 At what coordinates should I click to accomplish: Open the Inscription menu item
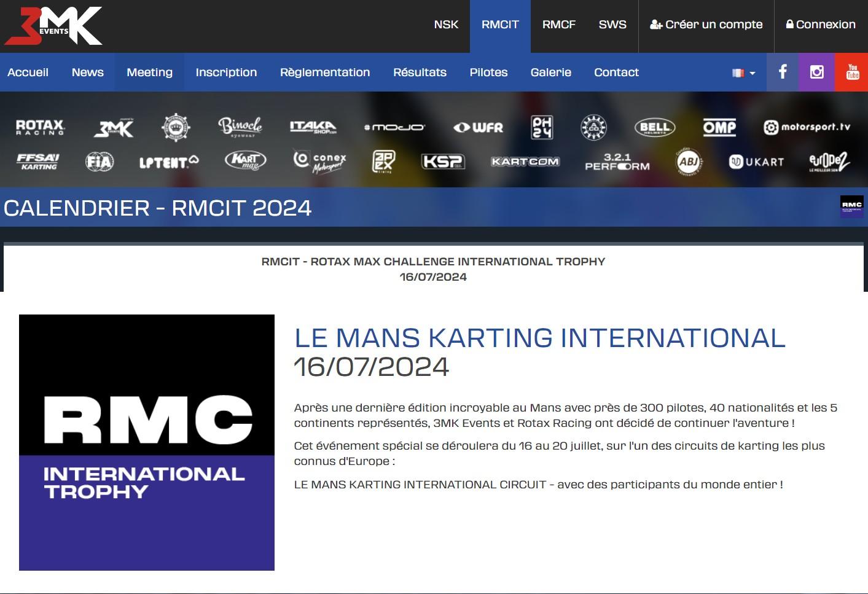(226, 72)
